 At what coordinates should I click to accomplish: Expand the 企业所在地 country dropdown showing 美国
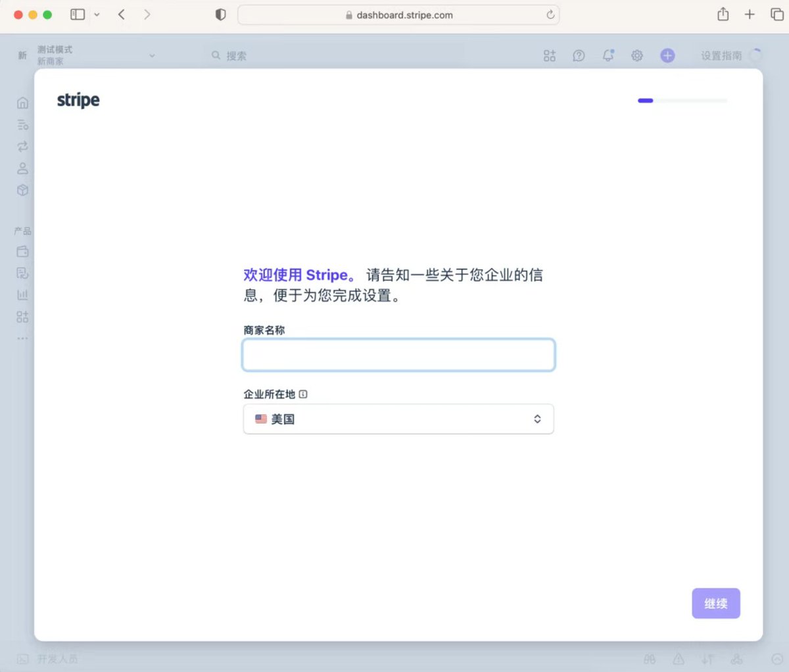398,419
